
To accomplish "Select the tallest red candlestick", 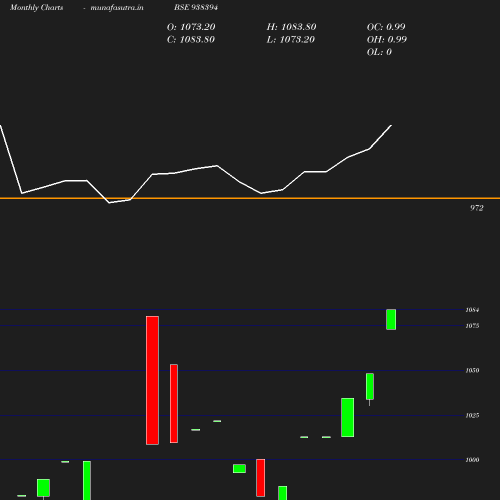I will tap(152, 380).
